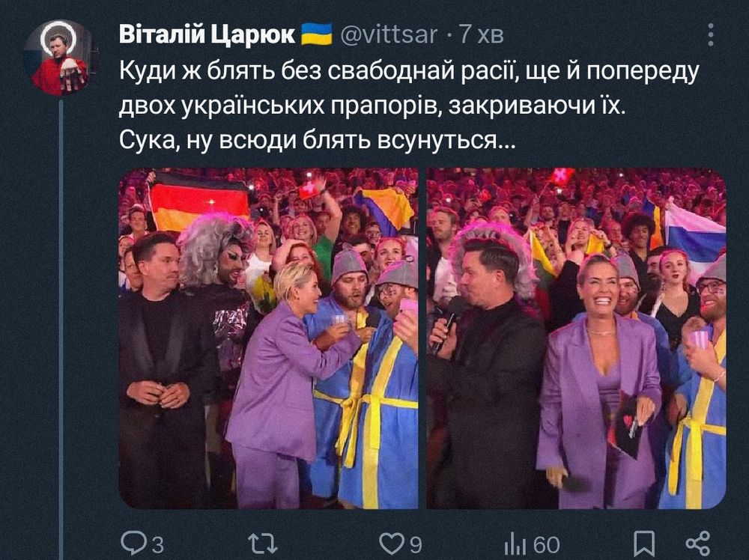Open the three-dot more options menu
The image size is (749, 560).
711,35
